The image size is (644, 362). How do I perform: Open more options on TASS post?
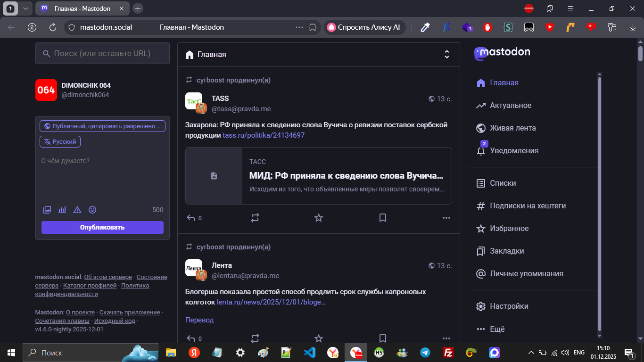pos(446,218)
